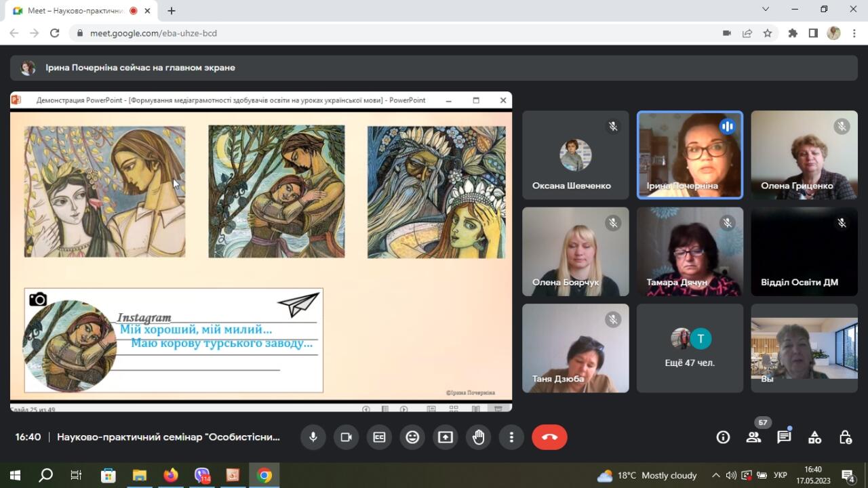Open a new Chrome tab
This screenshot has width=868, height=488.
point(172,11)
